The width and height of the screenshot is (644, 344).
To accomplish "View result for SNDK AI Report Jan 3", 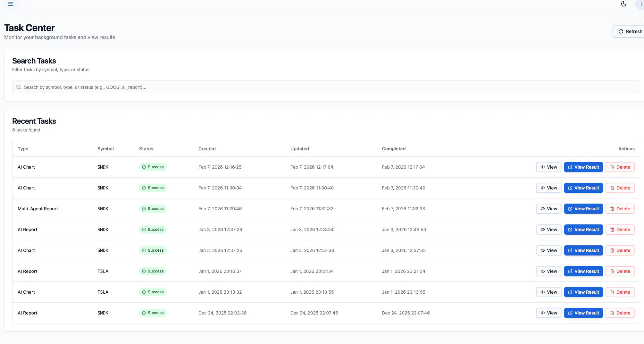I will pos(583,230).
